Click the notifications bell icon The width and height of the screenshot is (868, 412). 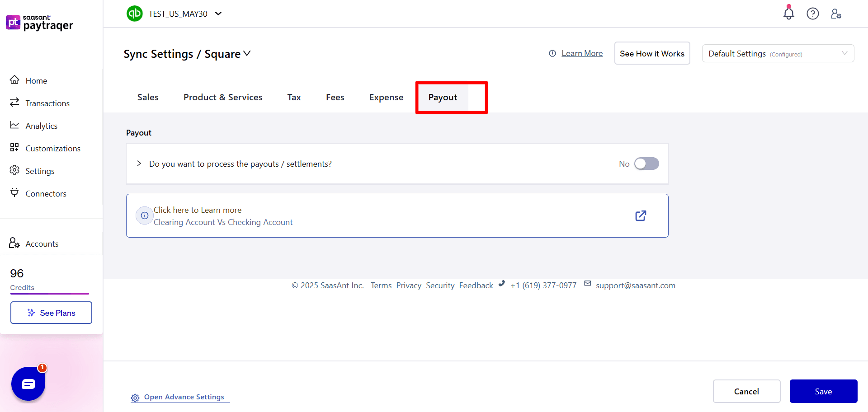click(x=788, y=14)
